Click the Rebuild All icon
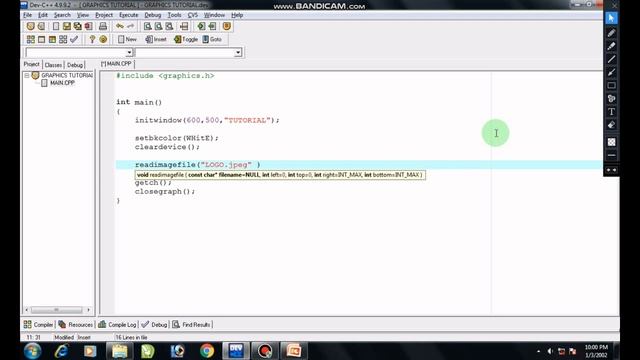 pos(63,40)
